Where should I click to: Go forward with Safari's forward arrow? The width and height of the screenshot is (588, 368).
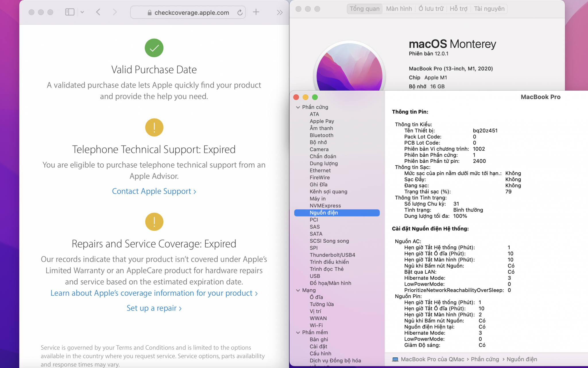click(x=115, y=12)
